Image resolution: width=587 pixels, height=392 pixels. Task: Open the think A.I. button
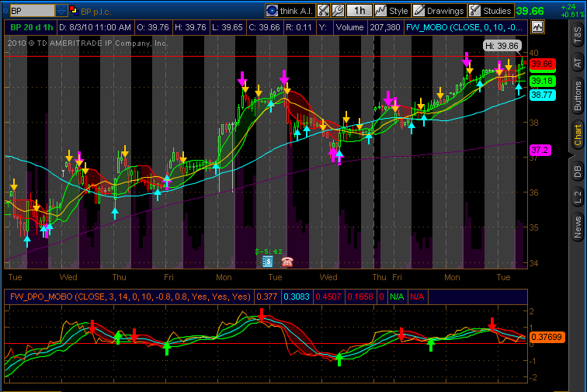point(290,11)
